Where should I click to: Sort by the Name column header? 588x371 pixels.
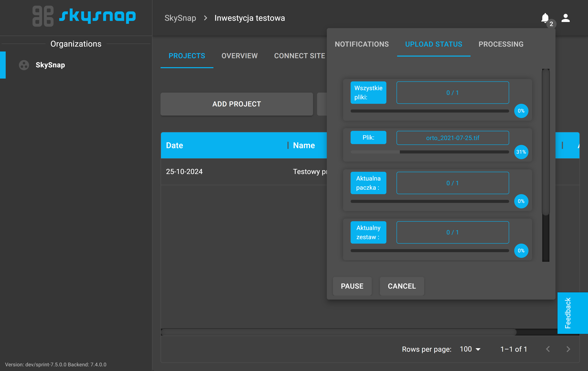304,146
